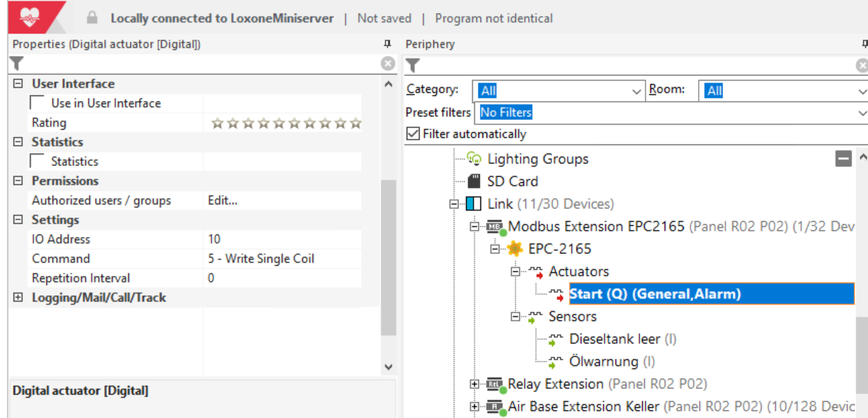Click the Periphery panel filter funnel icon
Viewport: 868px width, 418px height.
tap(413, 65)
